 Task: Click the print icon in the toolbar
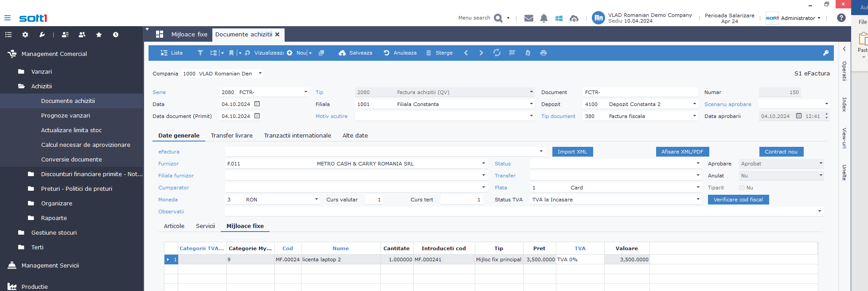click(x=543, y=53)
